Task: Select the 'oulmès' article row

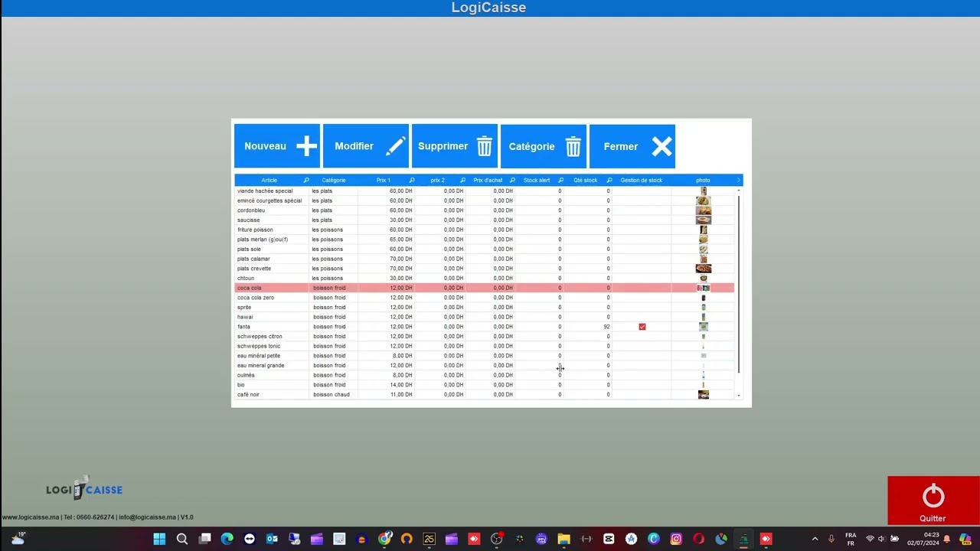Action: click(484, 375)
